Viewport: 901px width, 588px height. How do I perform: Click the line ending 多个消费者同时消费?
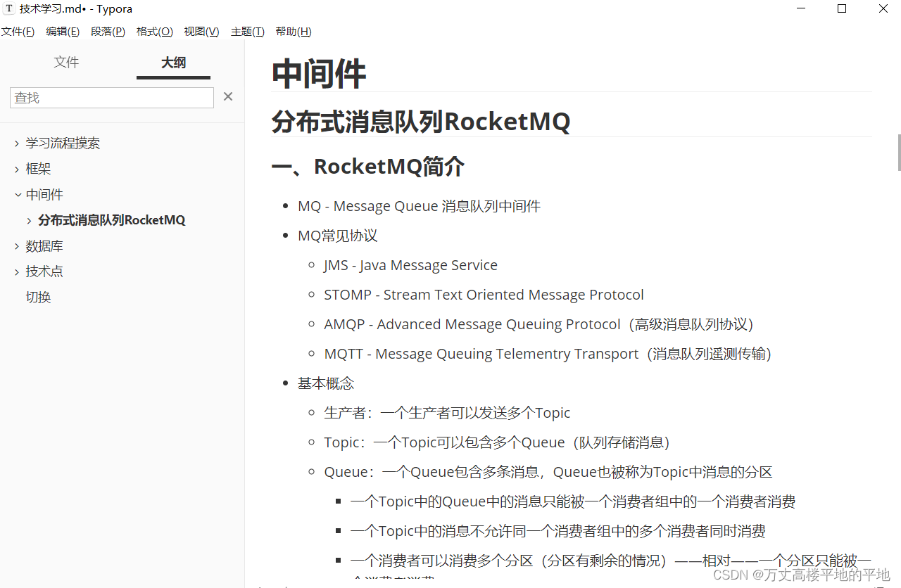(558, 531)
